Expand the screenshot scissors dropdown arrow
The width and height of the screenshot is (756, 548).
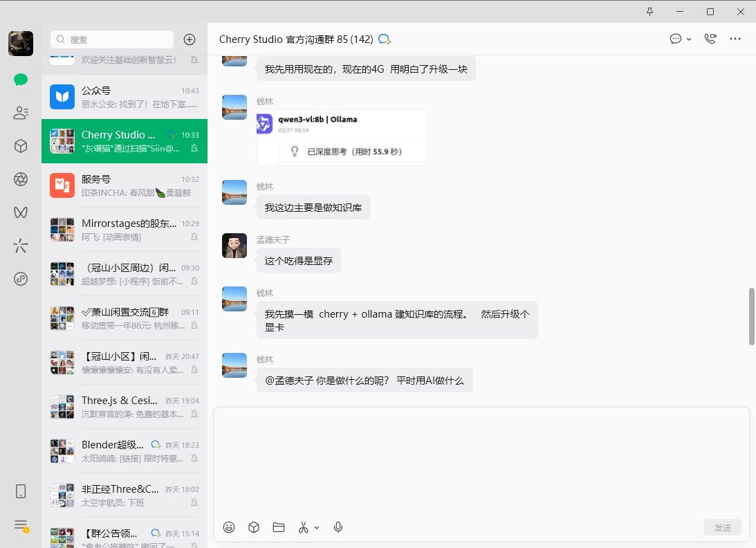point(317,527)
